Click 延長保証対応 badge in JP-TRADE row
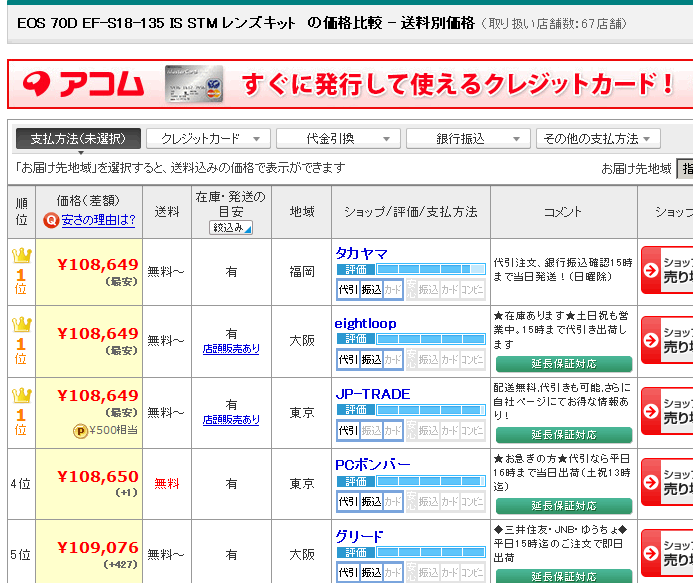The image size is (693, 583). click(564, 435)
